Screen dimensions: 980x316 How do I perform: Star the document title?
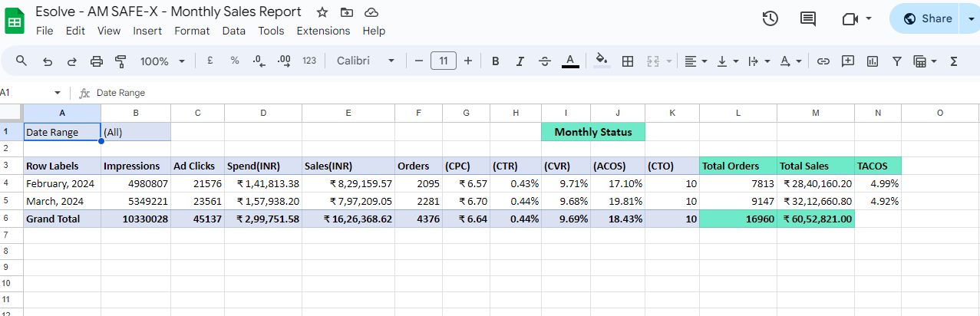pyautogui.click(x=322, y=12)
